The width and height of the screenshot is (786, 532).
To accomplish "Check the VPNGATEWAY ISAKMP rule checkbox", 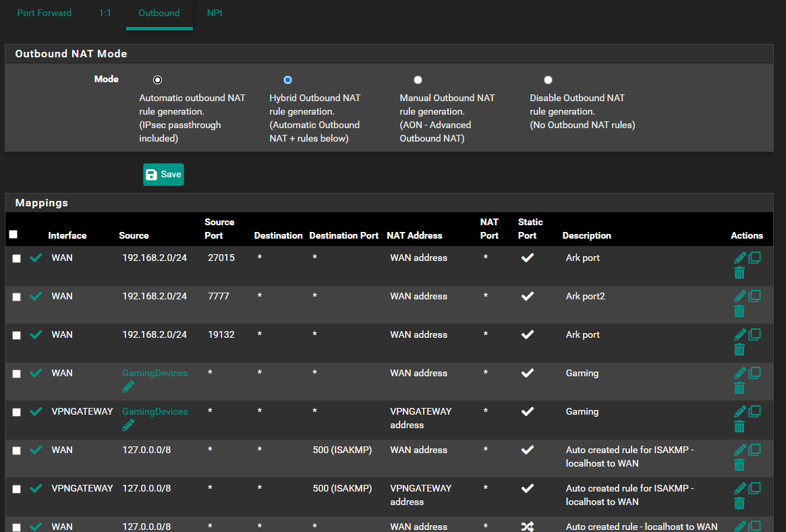I will (x=17, y=489).
